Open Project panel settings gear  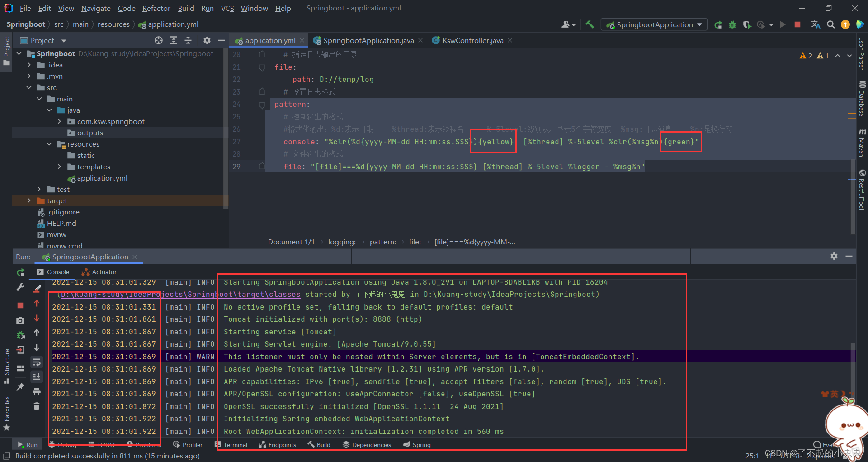click(207, 40)
